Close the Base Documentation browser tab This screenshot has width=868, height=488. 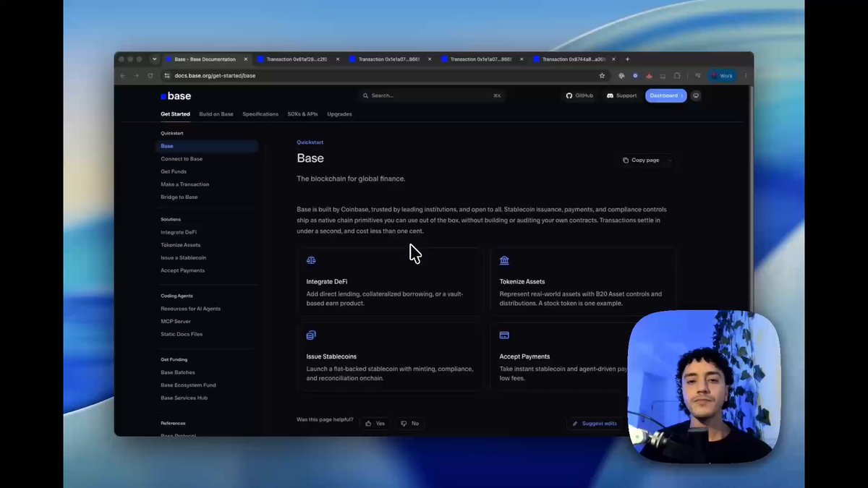click(x=246, y=59)
